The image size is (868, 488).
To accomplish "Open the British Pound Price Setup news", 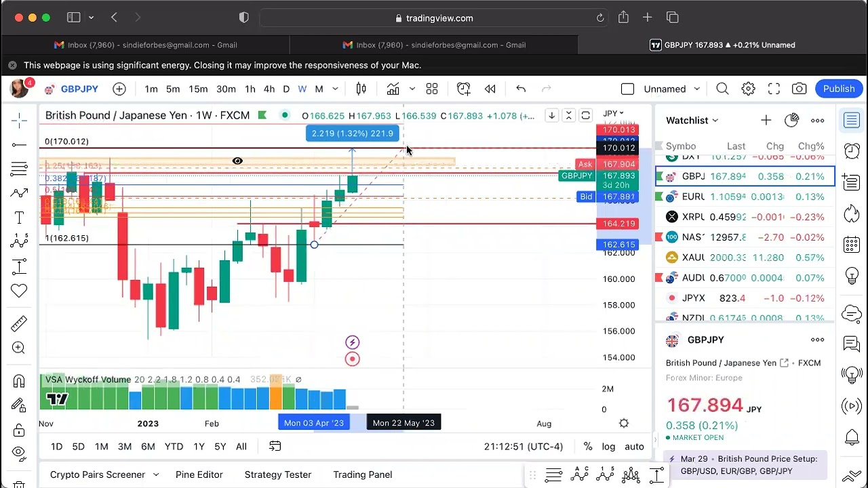I will [x=745, y=465].
